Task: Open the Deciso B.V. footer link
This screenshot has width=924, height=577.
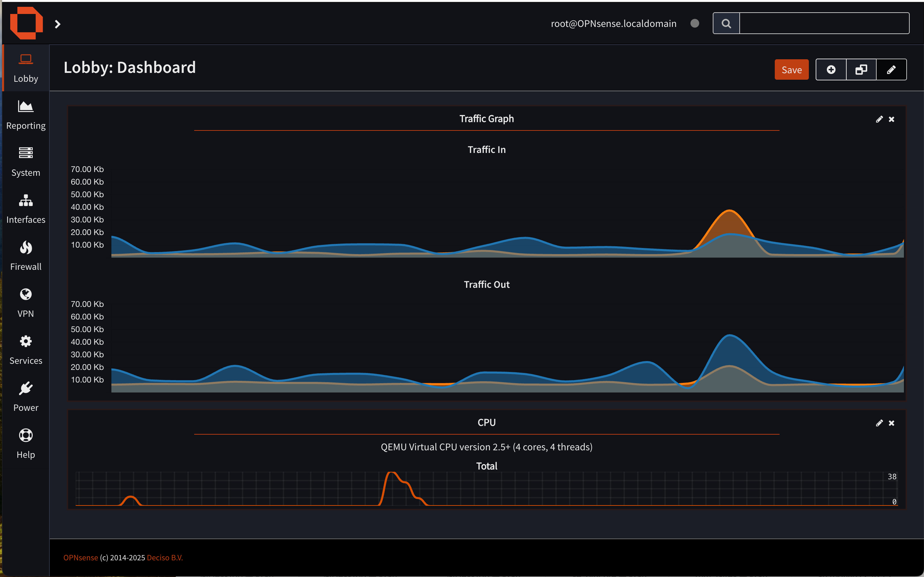Action: tap(165, 558)
